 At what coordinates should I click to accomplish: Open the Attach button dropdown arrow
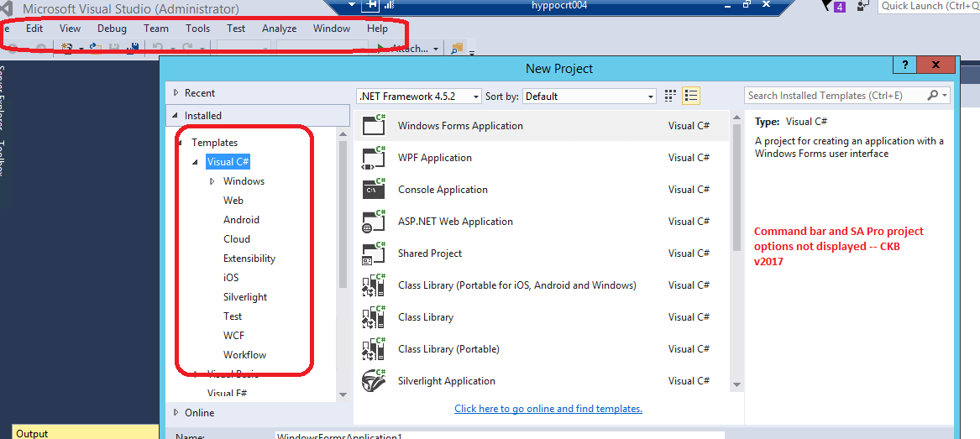(436, 49)
